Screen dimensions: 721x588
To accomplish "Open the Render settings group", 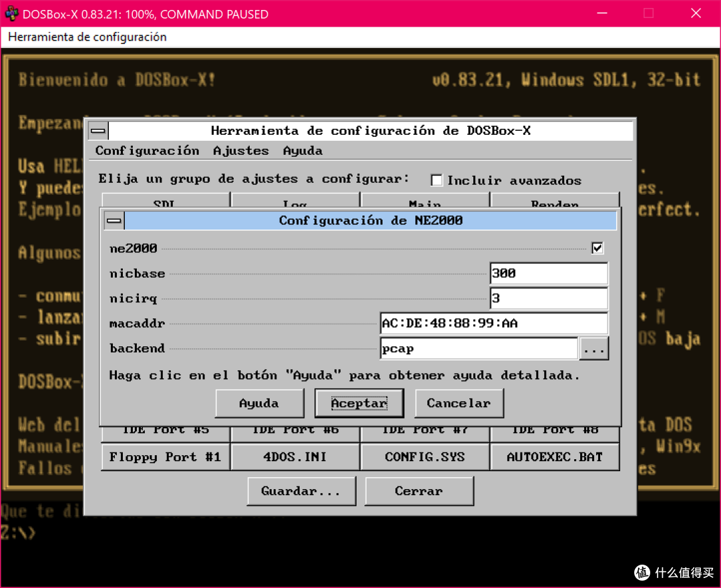I will 555,204.
